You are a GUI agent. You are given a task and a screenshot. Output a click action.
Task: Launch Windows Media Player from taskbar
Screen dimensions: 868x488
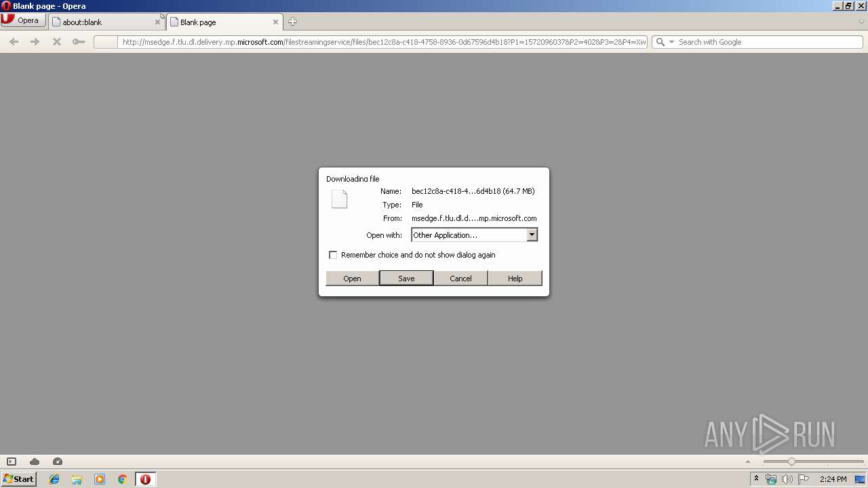100,479
